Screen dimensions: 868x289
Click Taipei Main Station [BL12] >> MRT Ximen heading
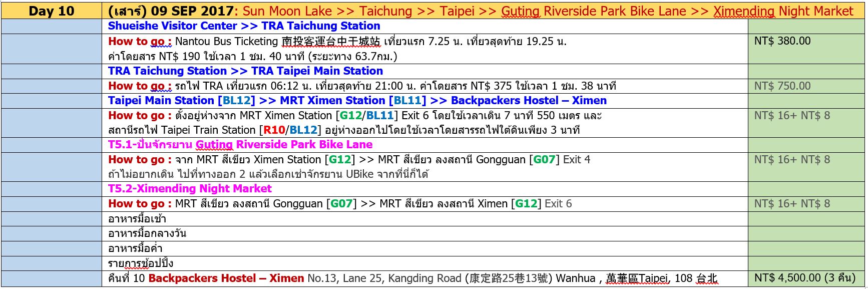pos(357,101)
